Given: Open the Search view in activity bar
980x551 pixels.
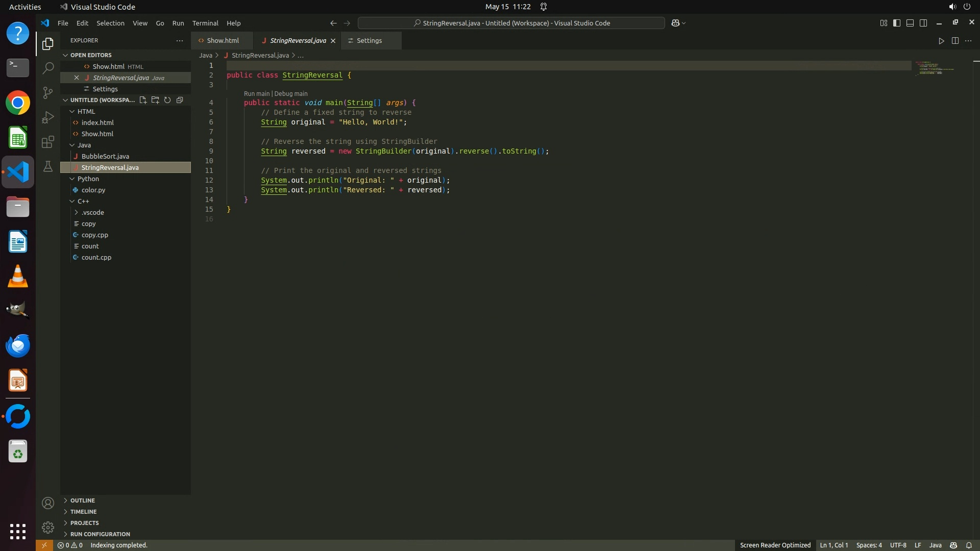Looking at the screenshot, I should 48,68.
